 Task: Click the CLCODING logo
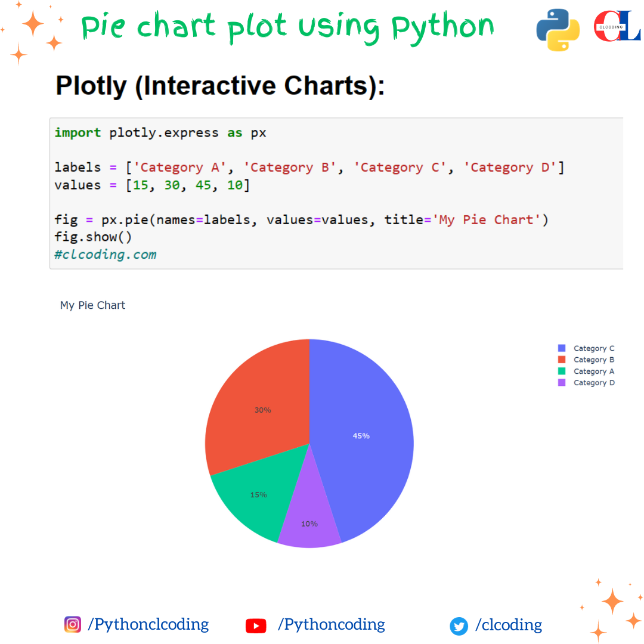[x=617, y=26]
